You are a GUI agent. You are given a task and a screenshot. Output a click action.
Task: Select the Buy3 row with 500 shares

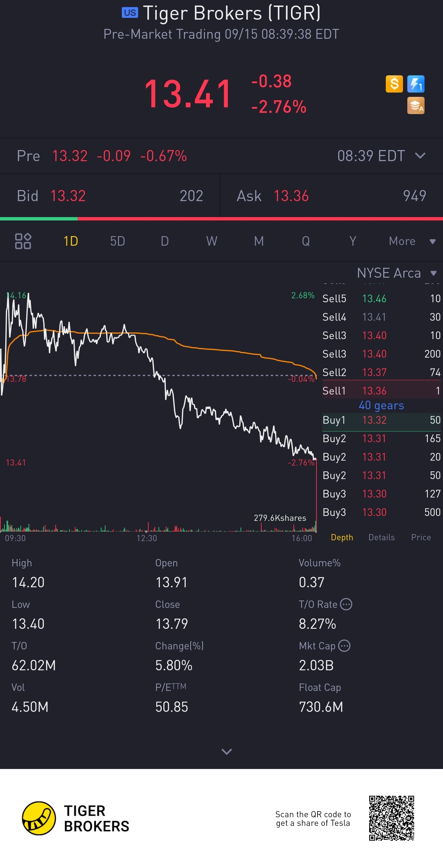click(x=381, y=512)
